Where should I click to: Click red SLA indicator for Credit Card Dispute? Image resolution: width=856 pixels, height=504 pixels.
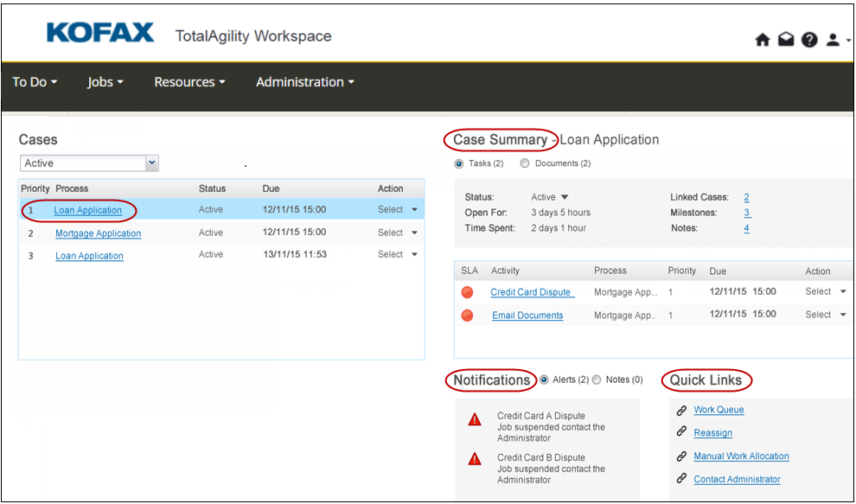(468, 292)
